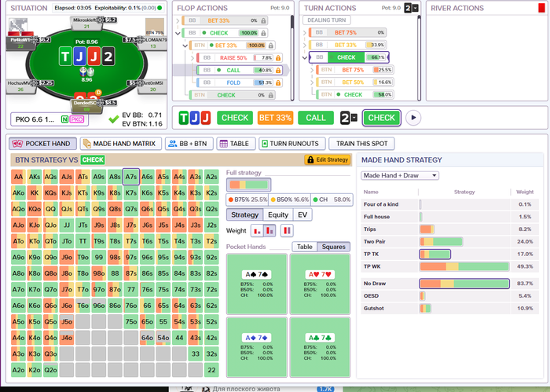
Task: Select second weight display mode icon
Action: tap(269, 231)
